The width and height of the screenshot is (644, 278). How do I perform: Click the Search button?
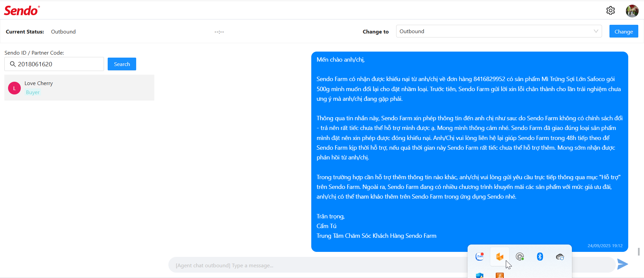click(x=122, y=64)
